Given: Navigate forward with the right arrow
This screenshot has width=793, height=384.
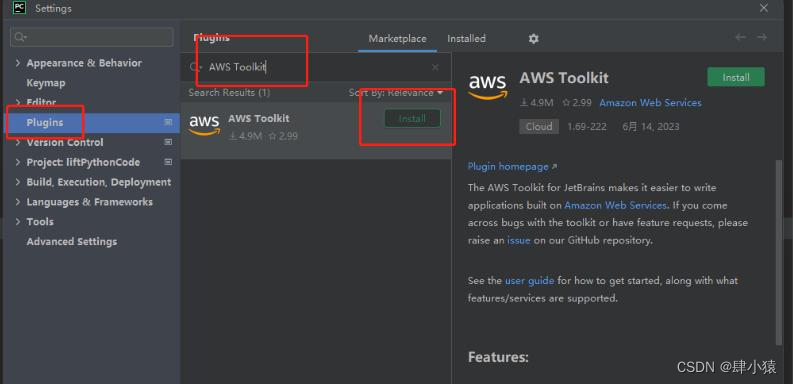Looking at the screenshot, I should point(762,37).
